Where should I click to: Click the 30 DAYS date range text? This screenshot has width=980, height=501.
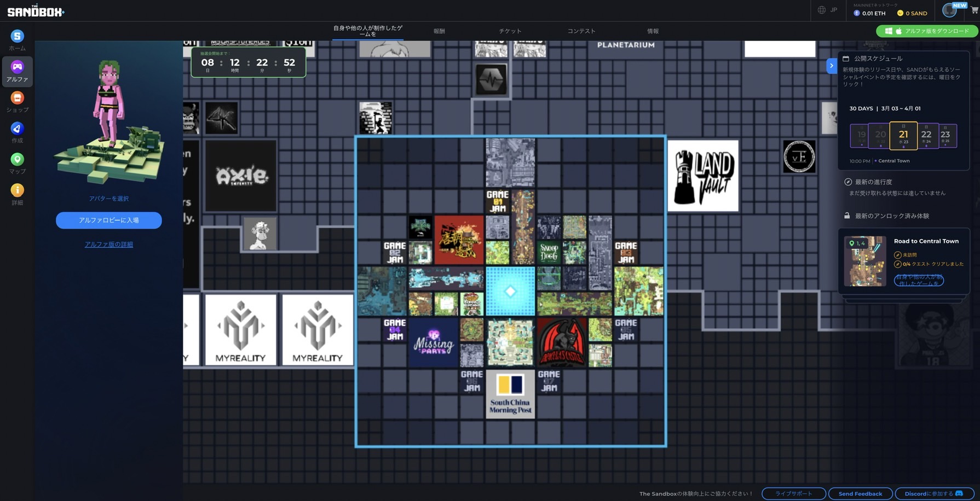[885, 108]
